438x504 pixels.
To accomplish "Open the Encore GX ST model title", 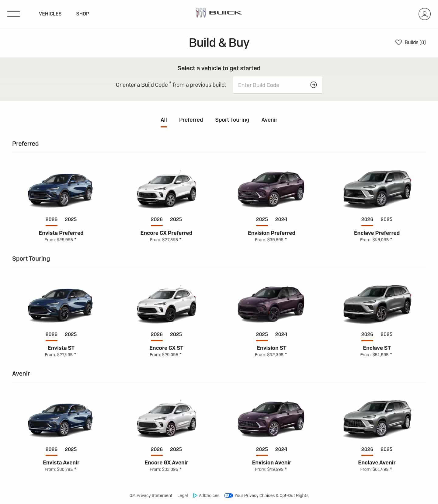I will click(166, 348).
